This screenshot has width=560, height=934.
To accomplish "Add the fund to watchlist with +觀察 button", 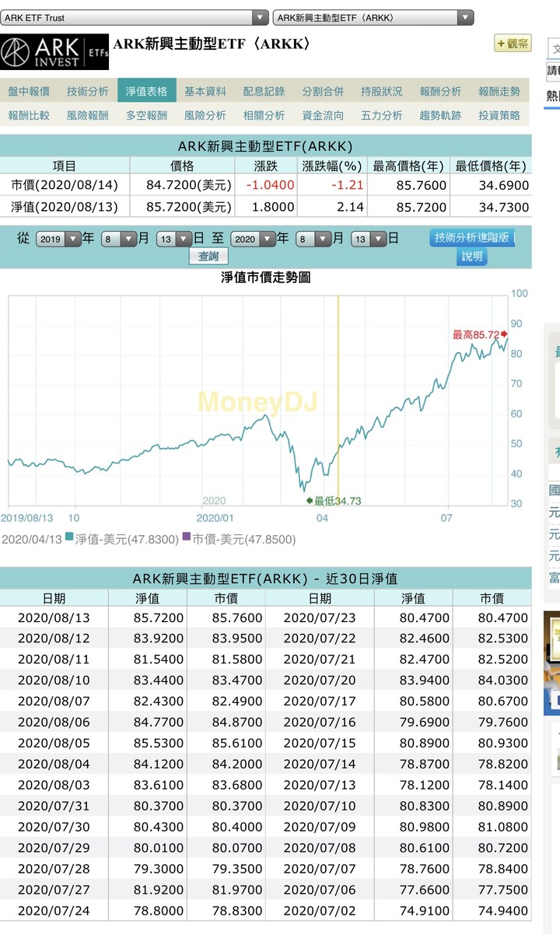I will point(513,44).
